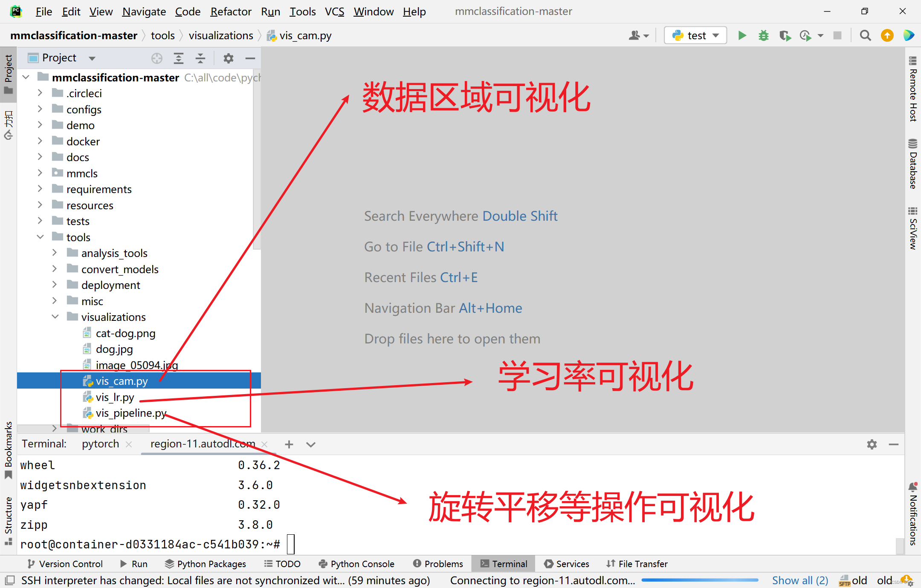
Task: Collapse the visualizations folder
Action: click(55, 317)
